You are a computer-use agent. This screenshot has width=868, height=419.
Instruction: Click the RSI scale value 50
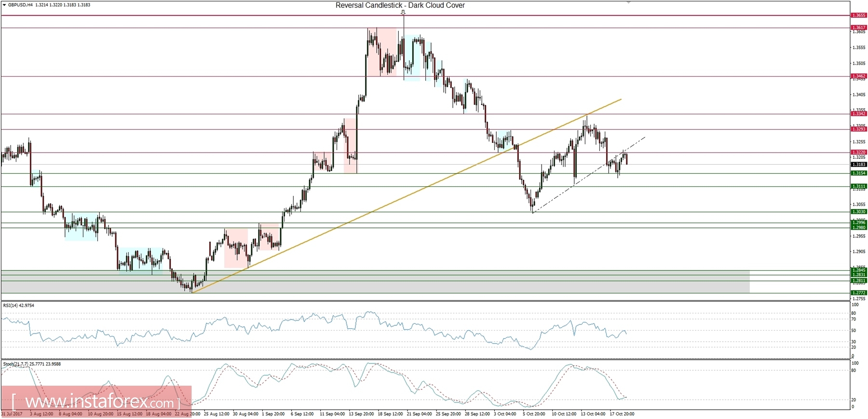click(x=854, y=331)
